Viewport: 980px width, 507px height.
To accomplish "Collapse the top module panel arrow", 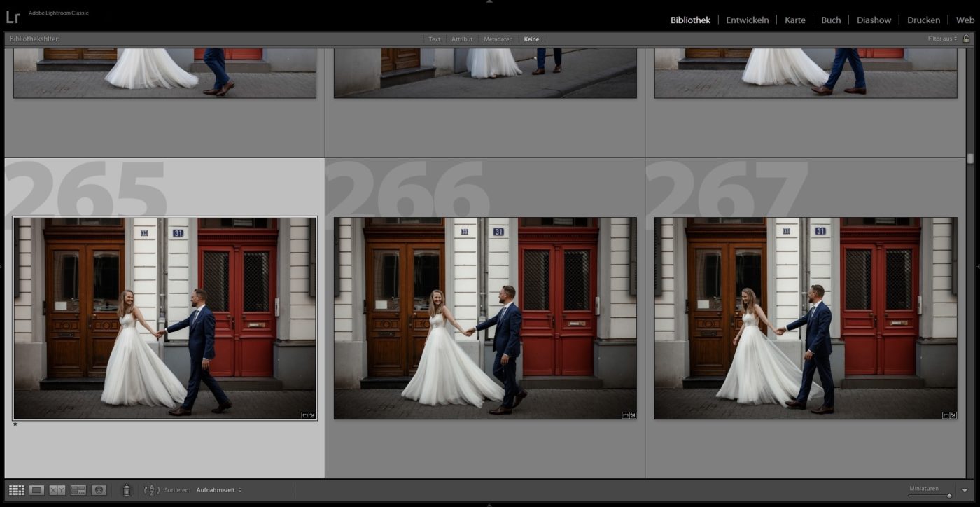I will [489, 2].
